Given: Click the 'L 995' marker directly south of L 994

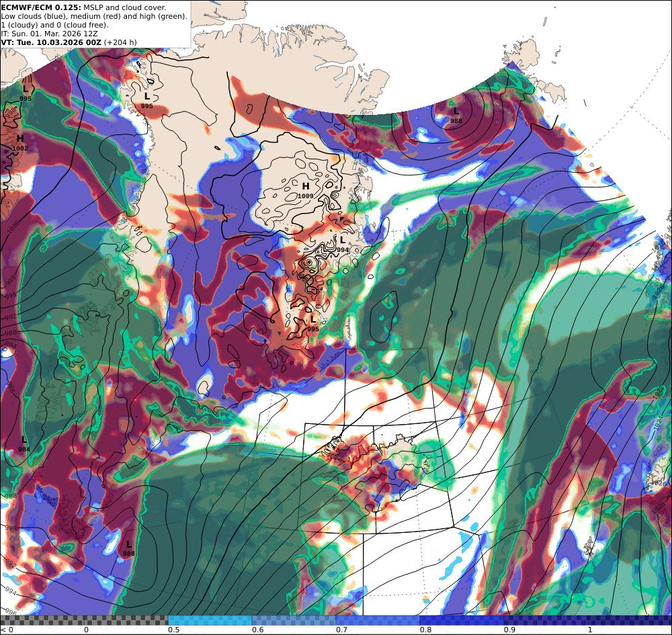Looking at the screenshot, I should pos(313,323).
